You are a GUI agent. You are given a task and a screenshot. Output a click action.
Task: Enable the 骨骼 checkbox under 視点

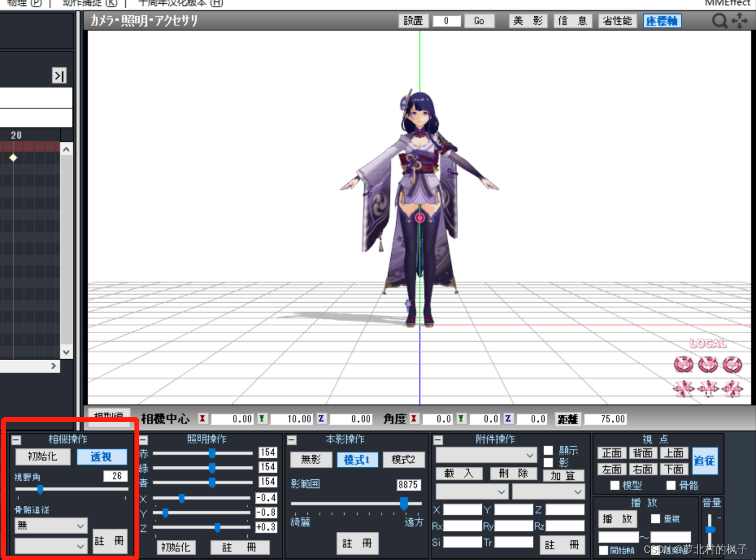[x=671, y=485]
